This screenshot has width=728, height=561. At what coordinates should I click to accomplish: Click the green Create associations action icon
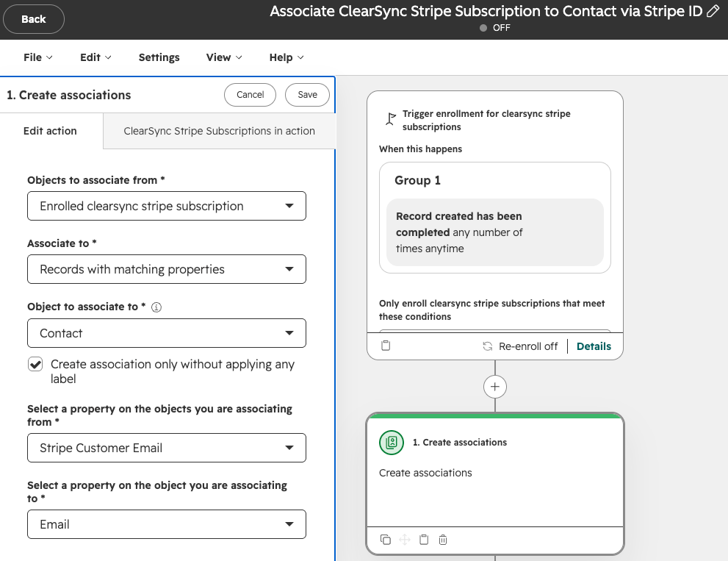click(x=392, y=443)
